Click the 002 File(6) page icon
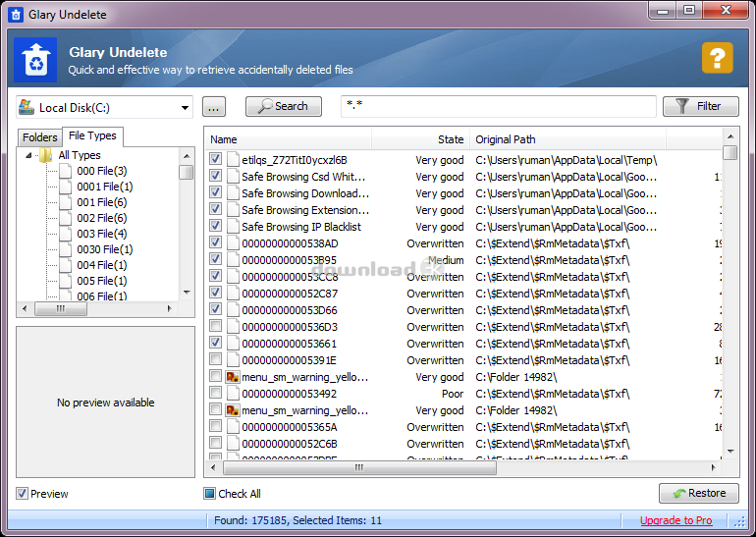Screen dimensions: 756x537 (x=65, y=218)
